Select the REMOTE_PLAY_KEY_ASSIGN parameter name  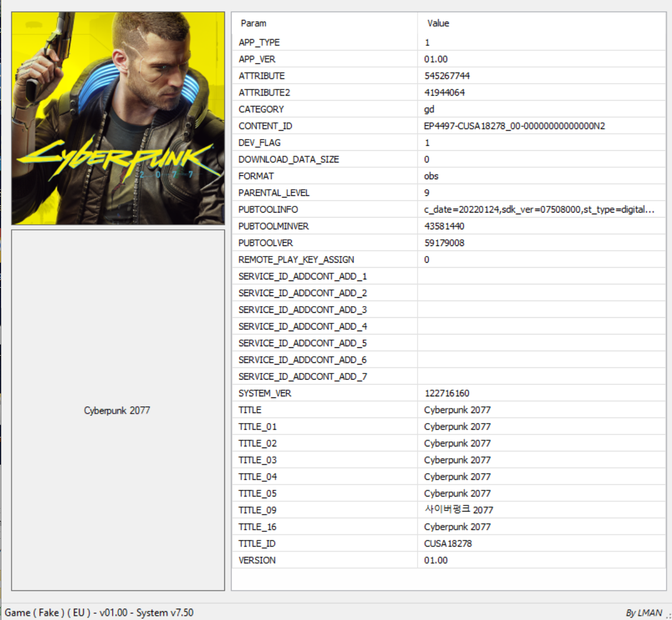point(296,259)
